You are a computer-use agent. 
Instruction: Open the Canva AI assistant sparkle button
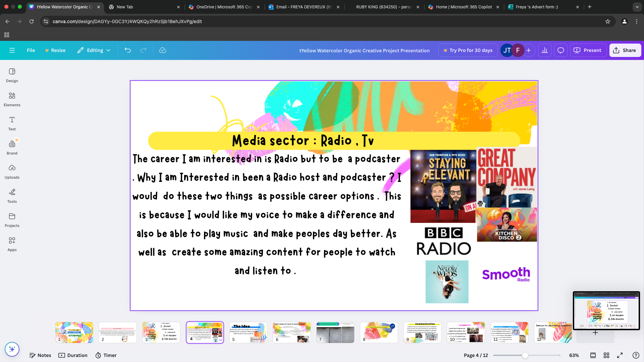pyautogui.click(x=12, y=349)
